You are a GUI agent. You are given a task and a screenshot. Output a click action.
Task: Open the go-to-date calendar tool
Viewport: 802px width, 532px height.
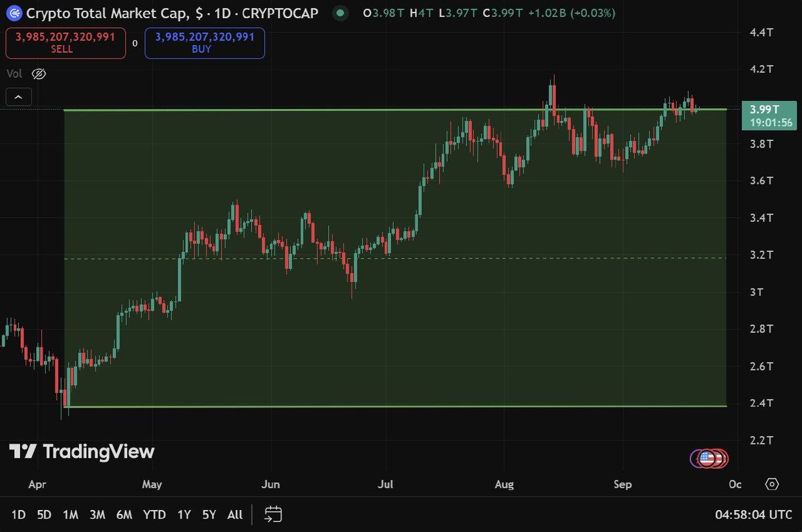273,515
